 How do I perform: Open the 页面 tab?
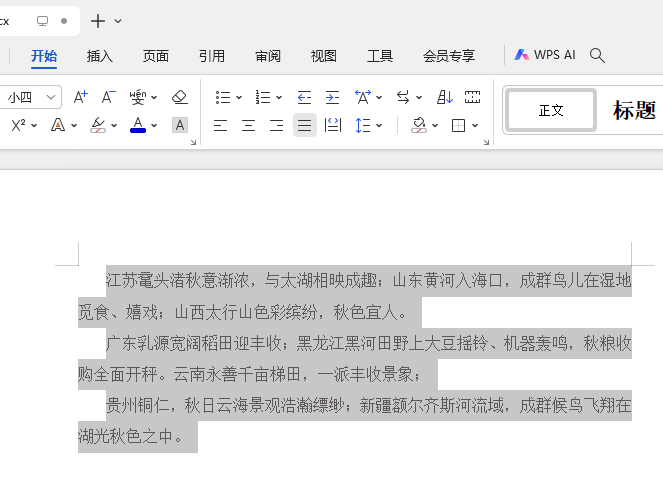(156, 56)
